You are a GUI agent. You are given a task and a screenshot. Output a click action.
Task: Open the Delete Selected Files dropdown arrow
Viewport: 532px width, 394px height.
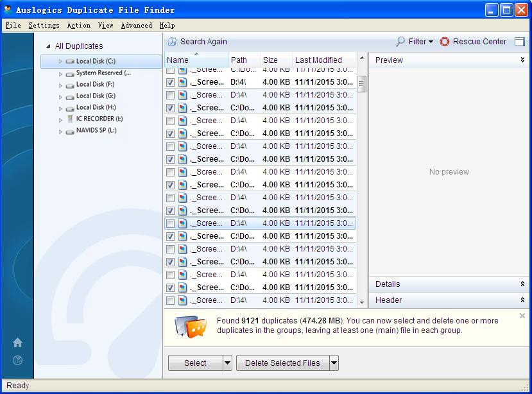pyautogui.click(x=334, y=363)
